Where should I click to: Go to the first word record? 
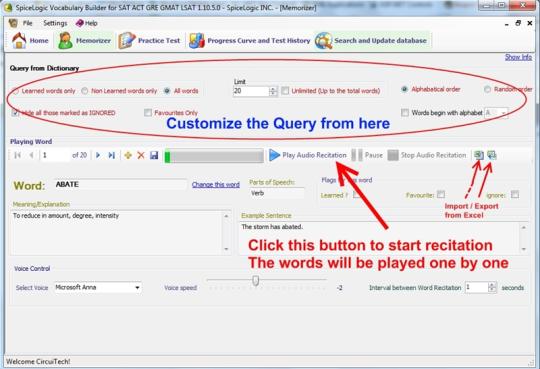18,155
